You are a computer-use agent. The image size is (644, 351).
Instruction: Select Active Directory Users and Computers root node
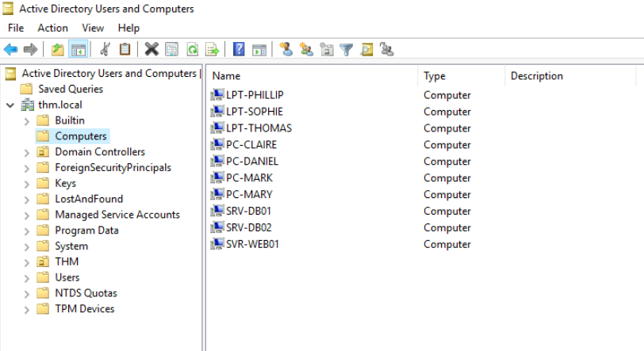click(109, 73)
